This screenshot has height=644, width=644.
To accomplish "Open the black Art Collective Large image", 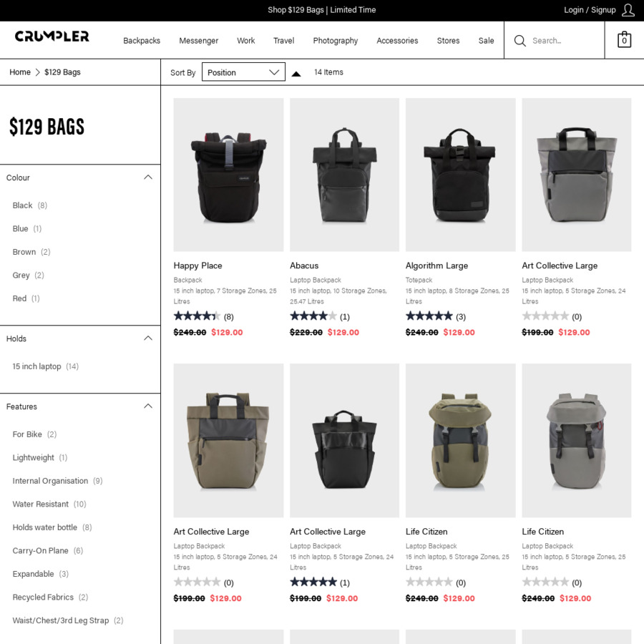I will tap(345, 440).
